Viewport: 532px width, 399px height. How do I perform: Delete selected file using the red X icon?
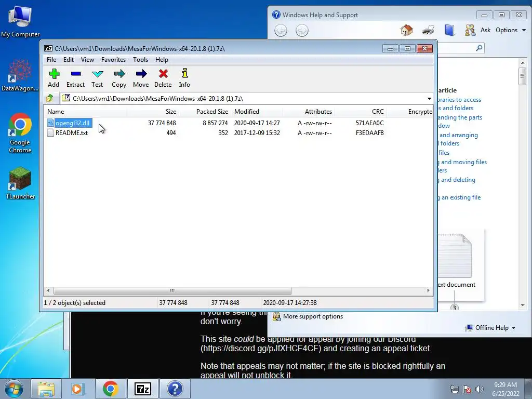[163, 78]
